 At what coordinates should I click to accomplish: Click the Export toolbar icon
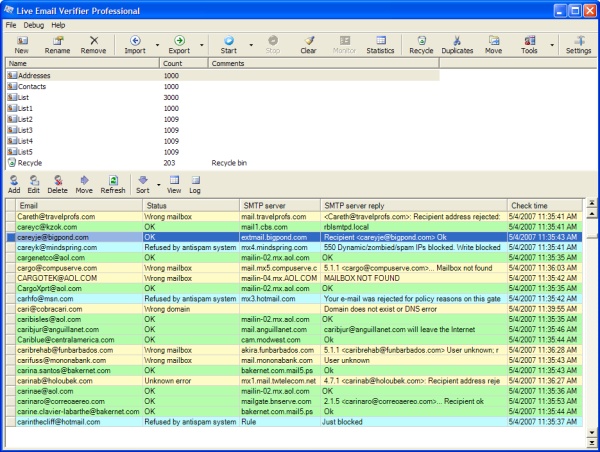click(179, 45)
